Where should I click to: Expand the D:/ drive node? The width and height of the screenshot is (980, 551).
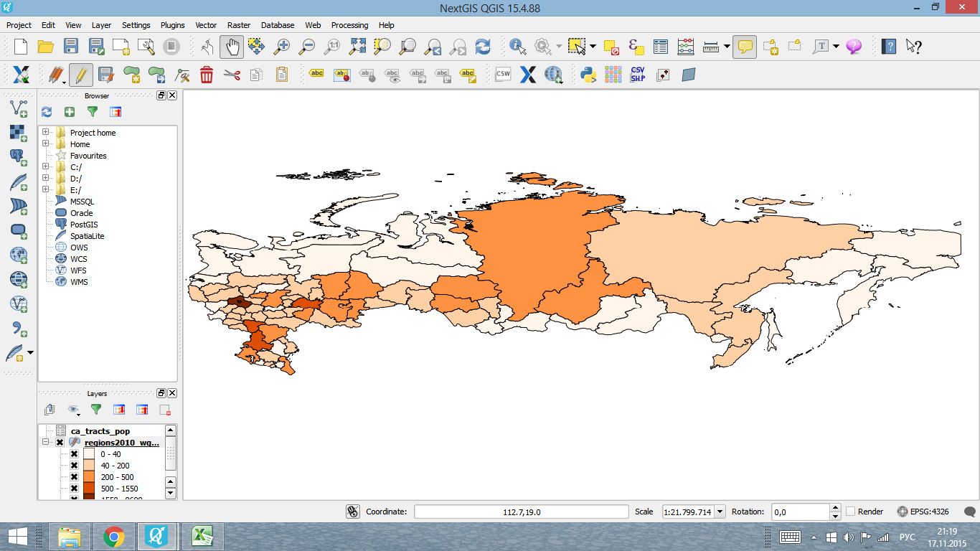[x=46, y=178]
